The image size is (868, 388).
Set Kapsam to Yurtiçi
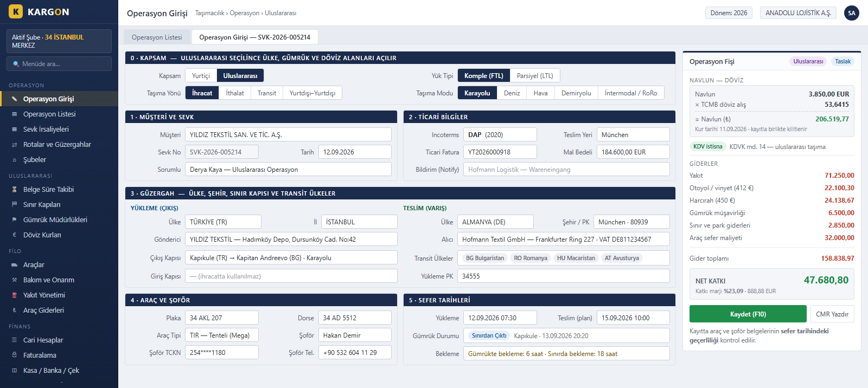[x=201, y=76]
